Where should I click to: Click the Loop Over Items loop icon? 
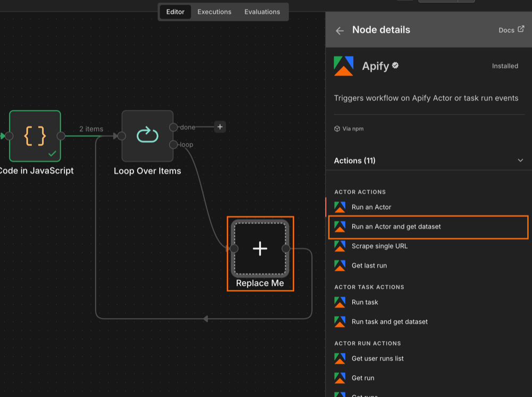147,136
